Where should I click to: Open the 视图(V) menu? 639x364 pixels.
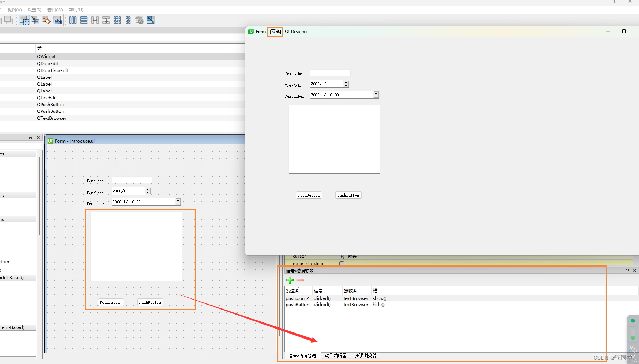point(15,10)
